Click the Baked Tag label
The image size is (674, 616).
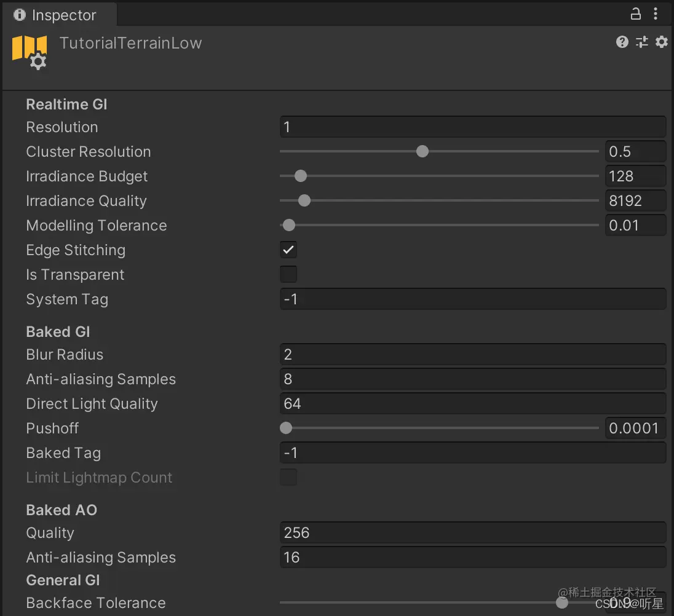pyautogui.click(x=63, y=453)
